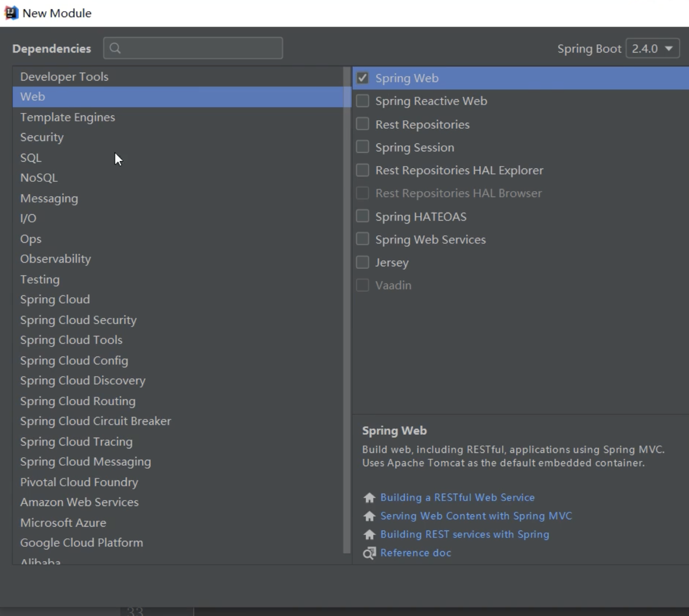Click home icon beside Serving Web Content link
Viewport: 689px width, 616px height.
coord(369,516)
